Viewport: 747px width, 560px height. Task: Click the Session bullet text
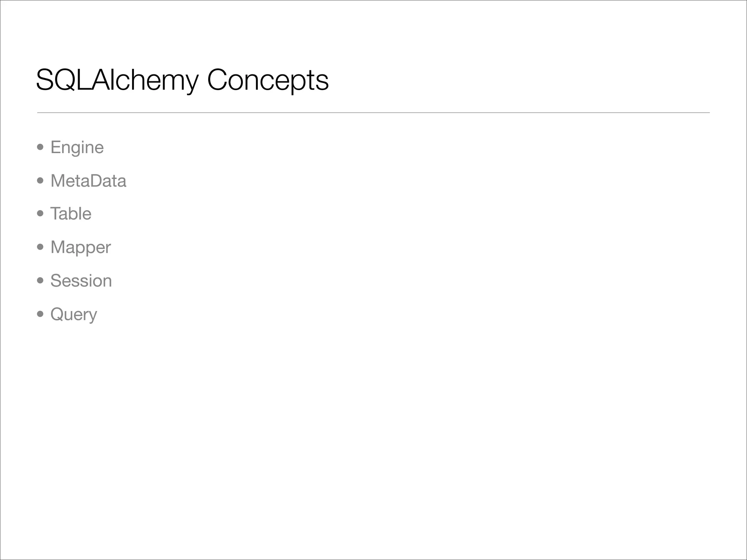point(81,281)
